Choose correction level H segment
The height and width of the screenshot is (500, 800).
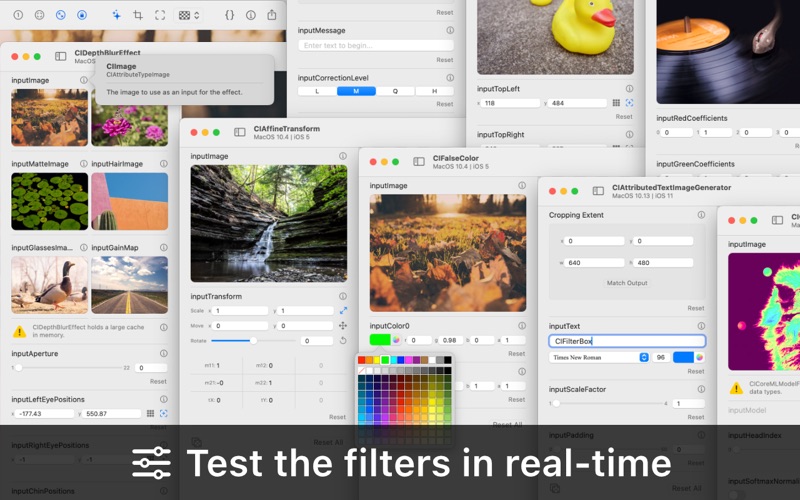click(434, 91)
